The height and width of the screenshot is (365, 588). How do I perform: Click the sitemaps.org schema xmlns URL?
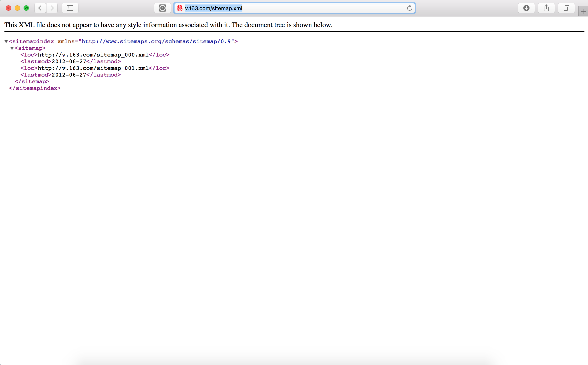tap(156, 42)
